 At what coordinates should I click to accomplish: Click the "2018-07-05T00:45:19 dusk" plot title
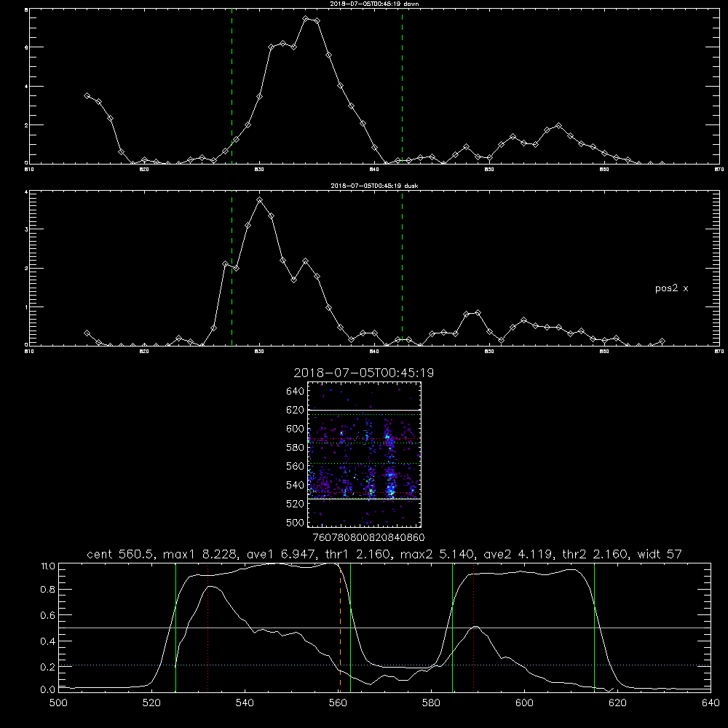click(375, 186)
